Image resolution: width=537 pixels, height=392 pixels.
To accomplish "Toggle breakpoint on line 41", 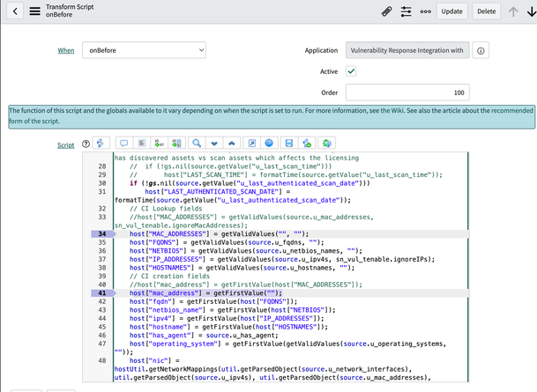I will pos(103,293).
